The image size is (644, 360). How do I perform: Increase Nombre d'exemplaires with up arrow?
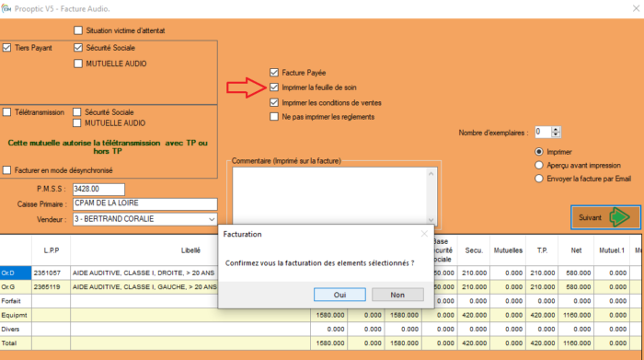(556, 130)
